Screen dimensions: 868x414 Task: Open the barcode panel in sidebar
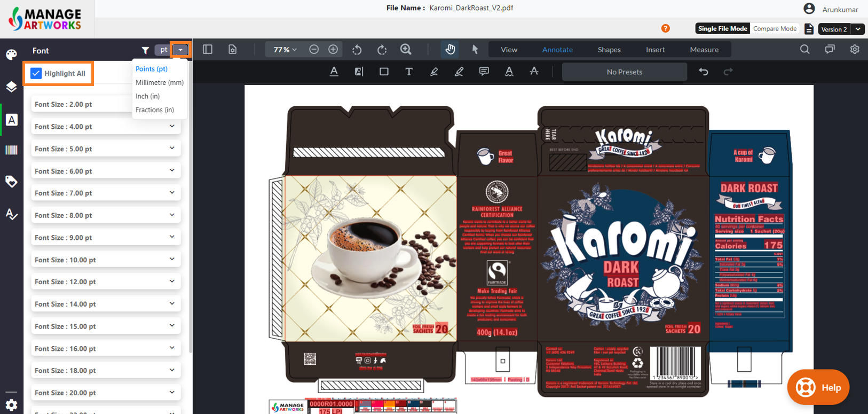(11, 150)
